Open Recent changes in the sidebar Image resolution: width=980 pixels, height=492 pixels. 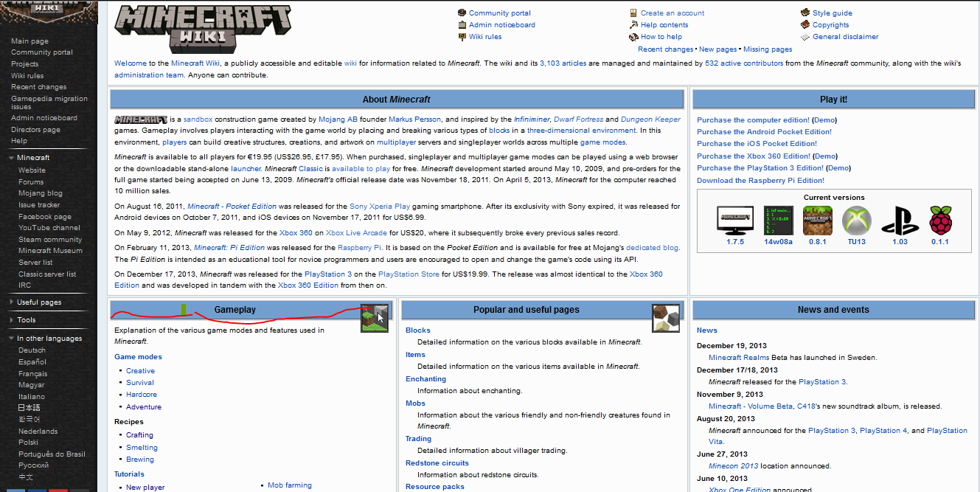point(38,87)
